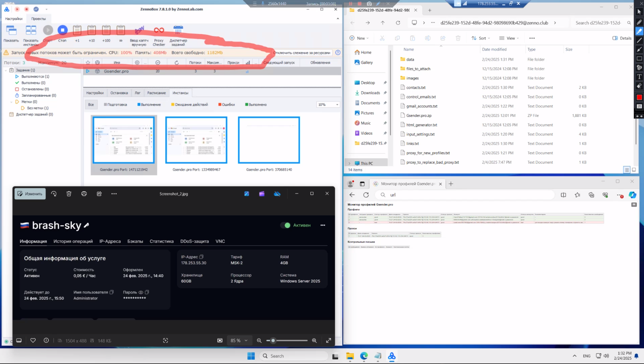Switch to the Остановка tab
The width and height of the screenshot is (644, 364).
click(x=119, y=93)
